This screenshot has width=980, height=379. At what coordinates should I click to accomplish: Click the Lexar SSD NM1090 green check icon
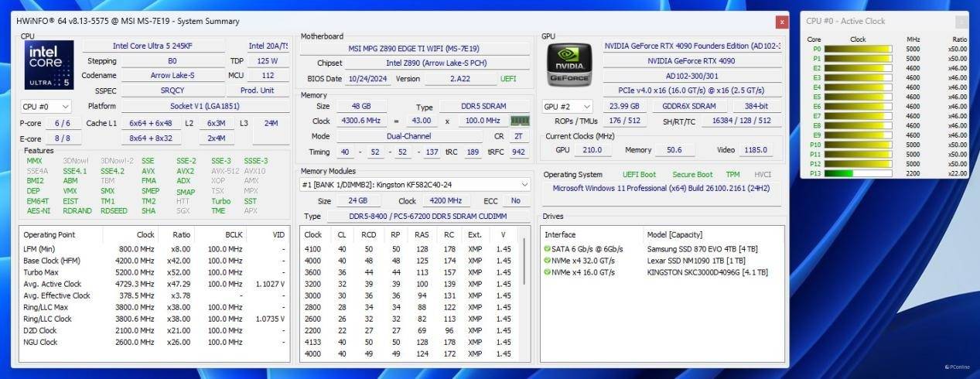click(548, 261)
